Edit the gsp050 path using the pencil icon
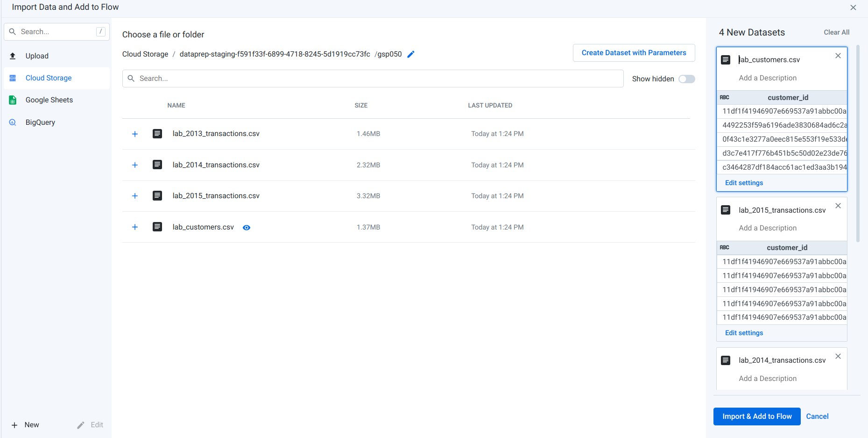 (x=411, y=54)
